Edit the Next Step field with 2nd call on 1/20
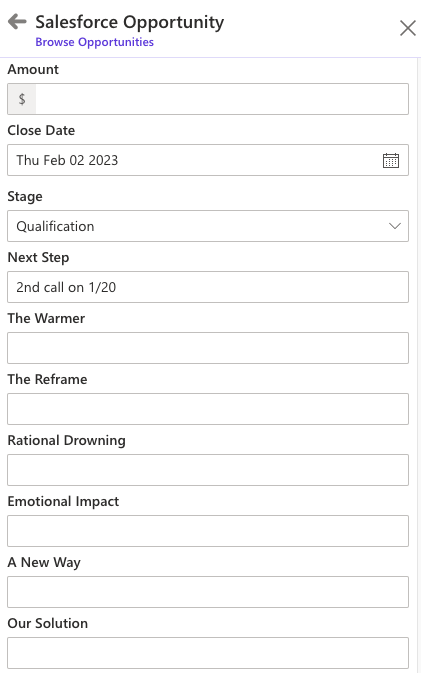 [x=208, y=287]
